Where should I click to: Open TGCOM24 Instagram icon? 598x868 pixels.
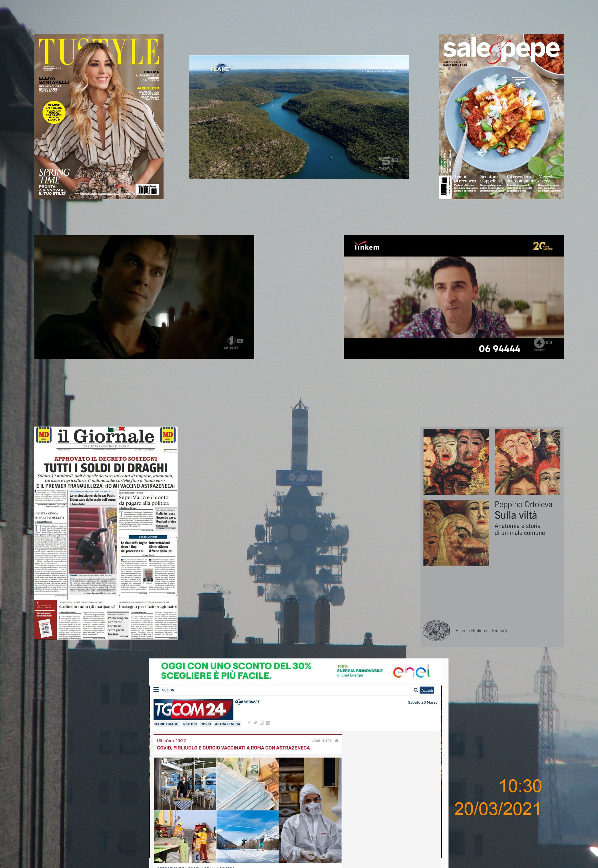click(261, 723)
